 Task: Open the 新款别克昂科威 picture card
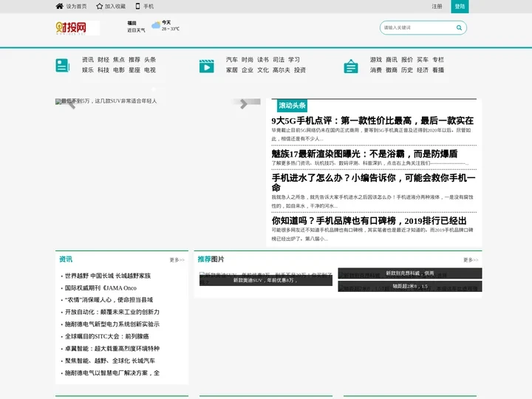tap(410, 273)
